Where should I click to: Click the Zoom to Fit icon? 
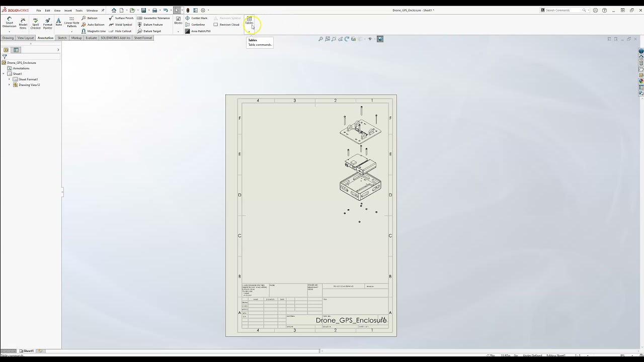[320, 39]
